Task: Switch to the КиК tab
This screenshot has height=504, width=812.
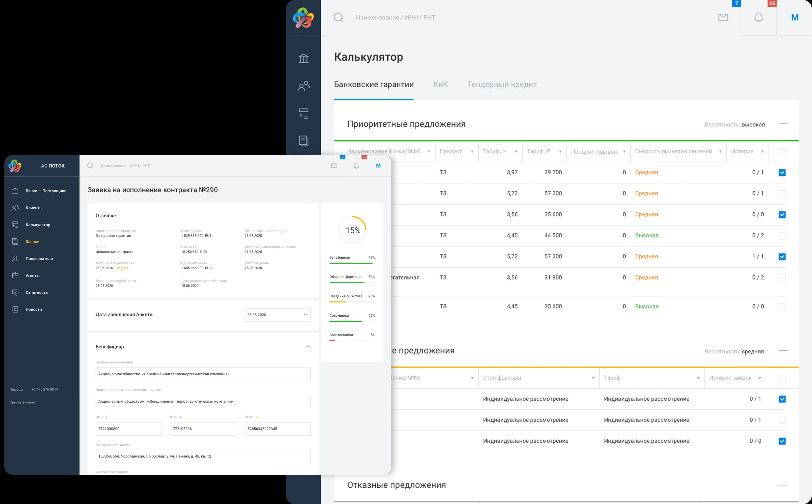Action: 440,84
